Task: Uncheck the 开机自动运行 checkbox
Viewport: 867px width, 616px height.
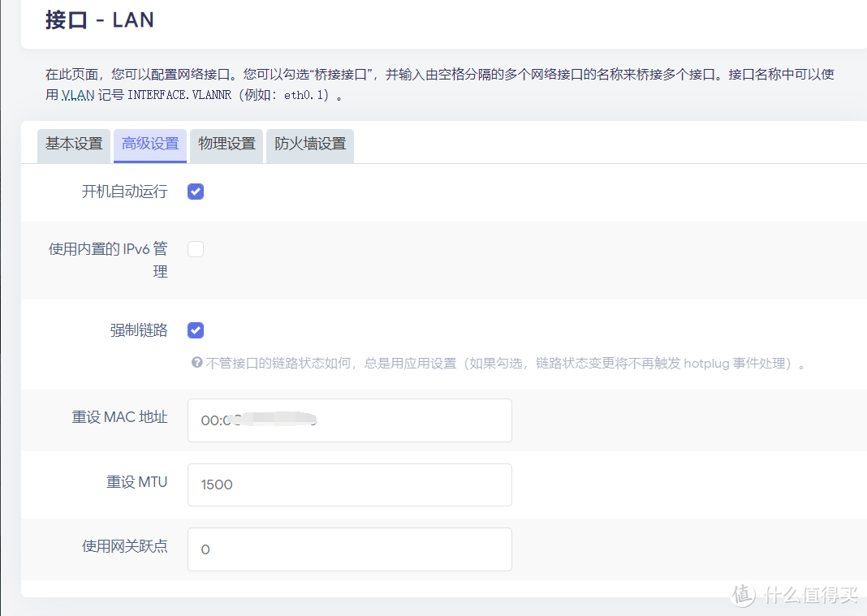Action: (195, 192)
